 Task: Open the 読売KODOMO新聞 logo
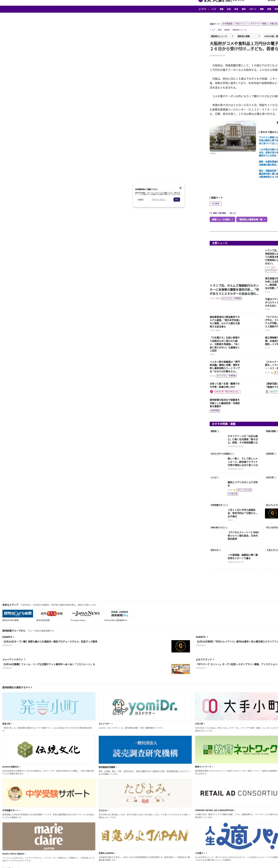coord(18,613)
